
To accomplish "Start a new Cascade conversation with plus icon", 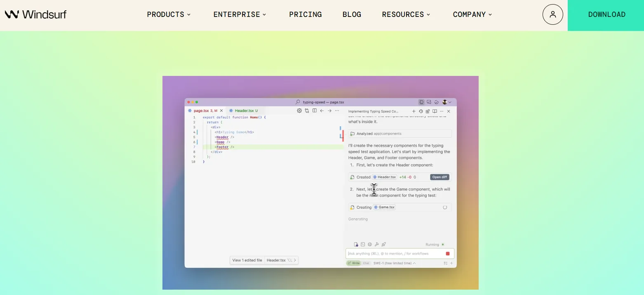I will click(414, 111).
